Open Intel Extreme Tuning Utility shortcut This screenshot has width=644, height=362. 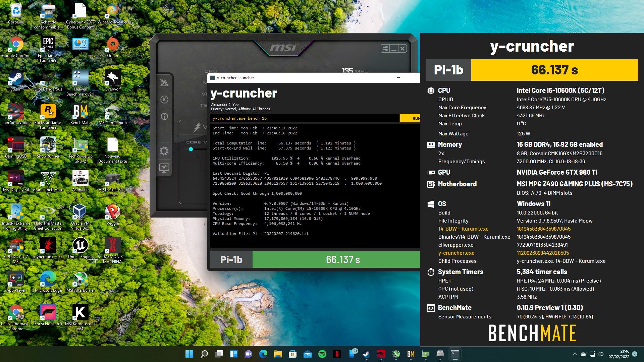tap(16, 217)
